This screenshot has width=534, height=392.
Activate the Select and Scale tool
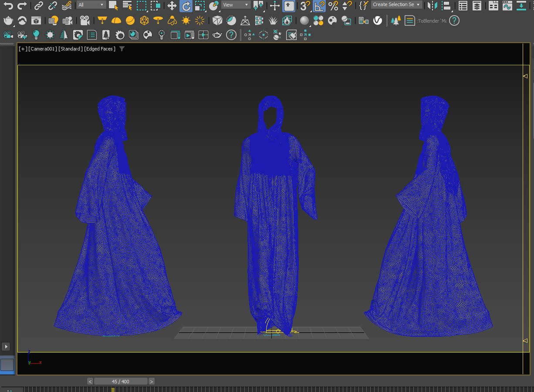200,6
